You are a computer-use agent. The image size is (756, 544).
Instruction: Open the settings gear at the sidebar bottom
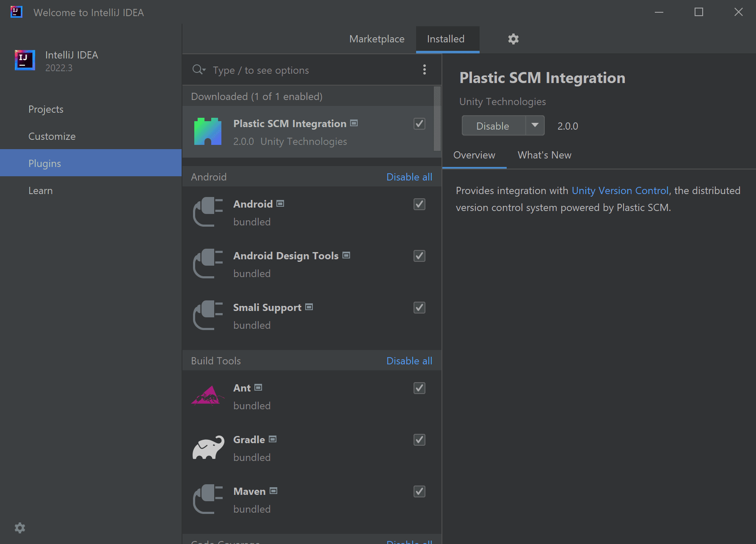point(20,528)
